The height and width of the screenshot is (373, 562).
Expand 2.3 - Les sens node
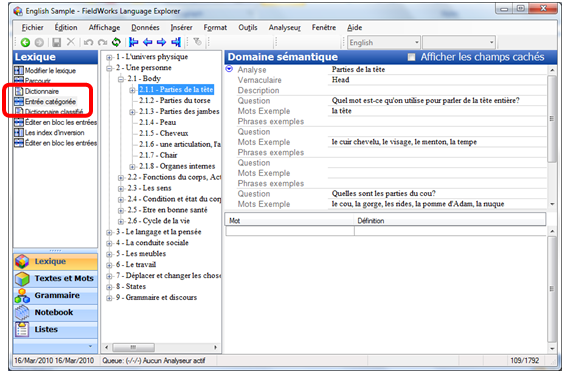[x=121, y=189]
